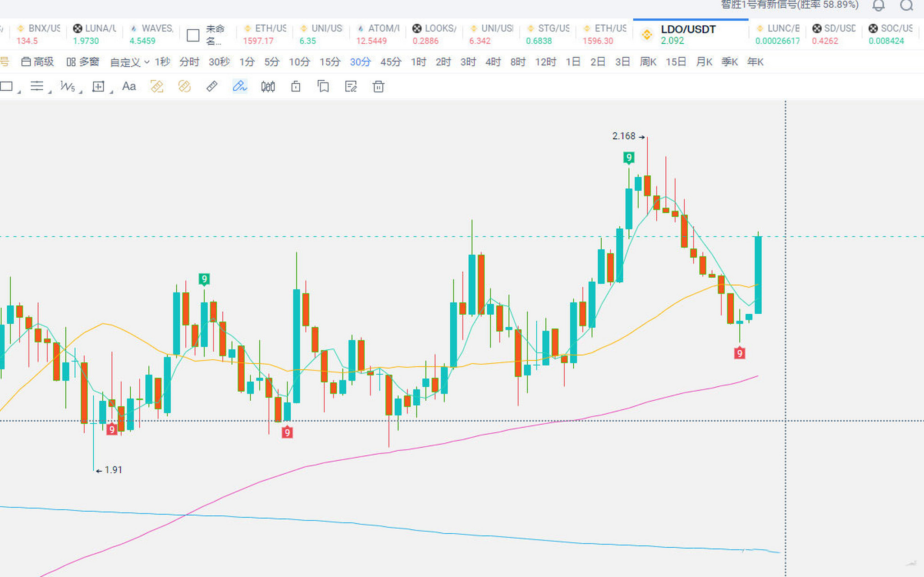Switch to the BNX/US tab
Viewport: 924px width, 577px height.
pos(38,34)
